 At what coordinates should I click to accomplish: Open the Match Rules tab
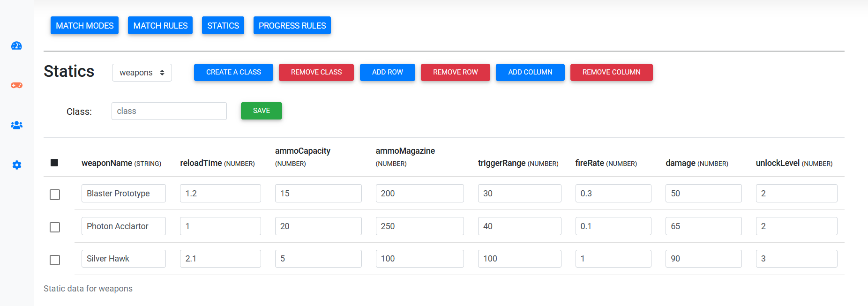(160, 26)
